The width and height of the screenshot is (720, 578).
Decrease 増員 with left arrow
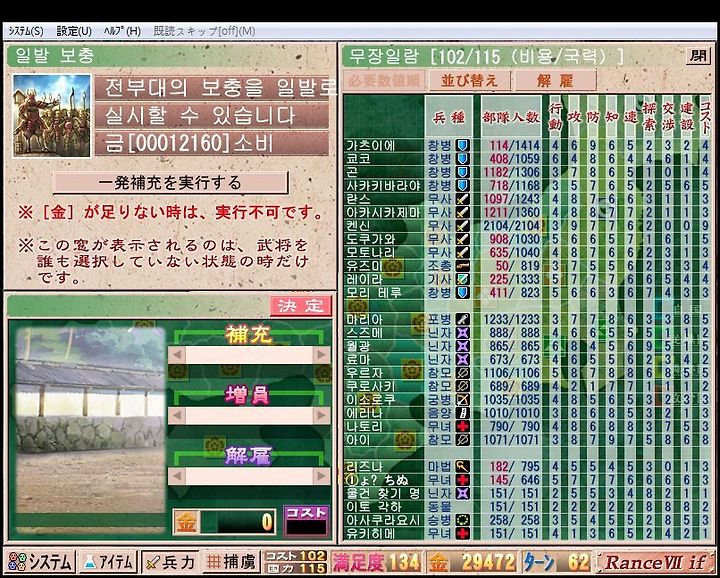point(177,415)
